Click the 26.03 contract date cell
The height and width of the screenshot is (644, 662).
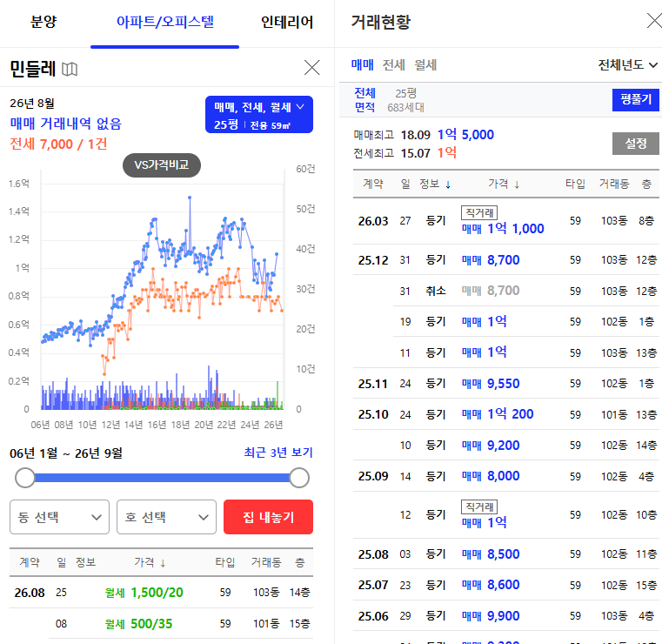coord(373,221)
